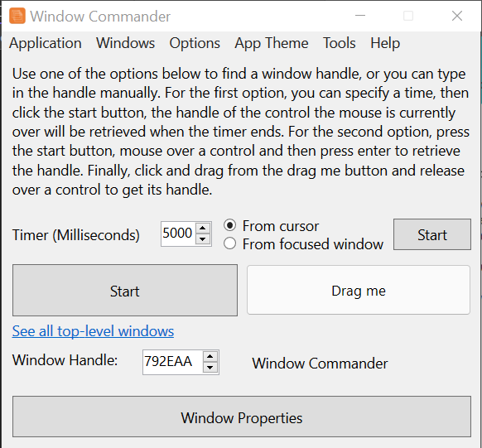The height and width of the screenshot is (448, 482).
Task: Click the orange Window Commander app icon
Action: (17, 16)
